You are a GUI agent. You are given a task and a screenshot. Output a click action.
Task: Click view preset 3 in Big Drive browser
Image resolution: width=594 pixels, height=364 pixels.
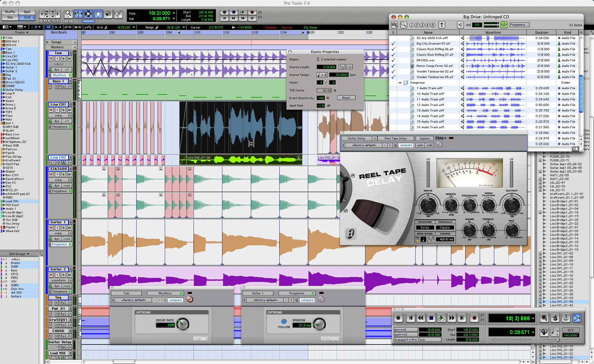422,25
